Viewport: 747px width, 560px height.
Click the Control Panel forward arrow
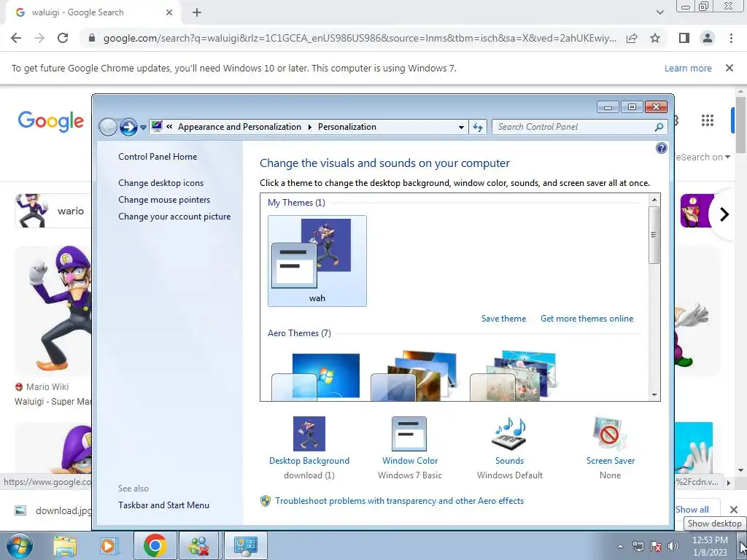click(128, 127)
